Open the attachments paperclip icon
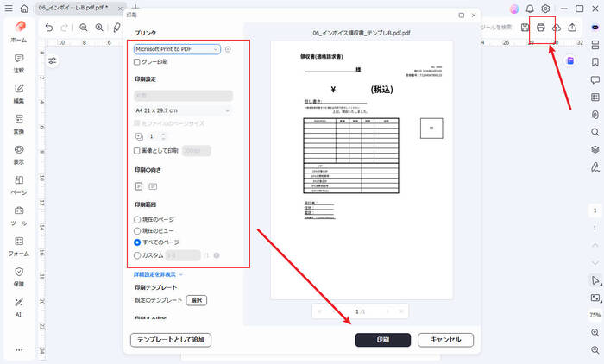 coord(595,115)
